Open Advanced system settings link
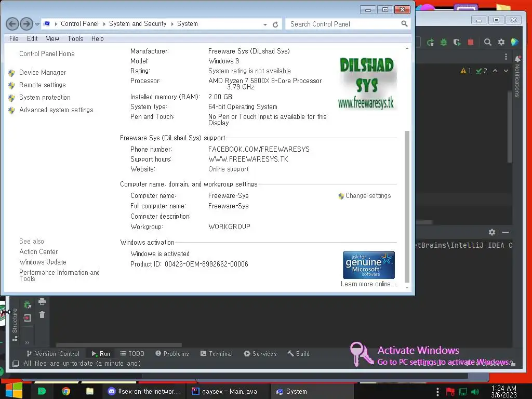Image resolution: width=532 pixels, height=399 pixels. [56, 110]
